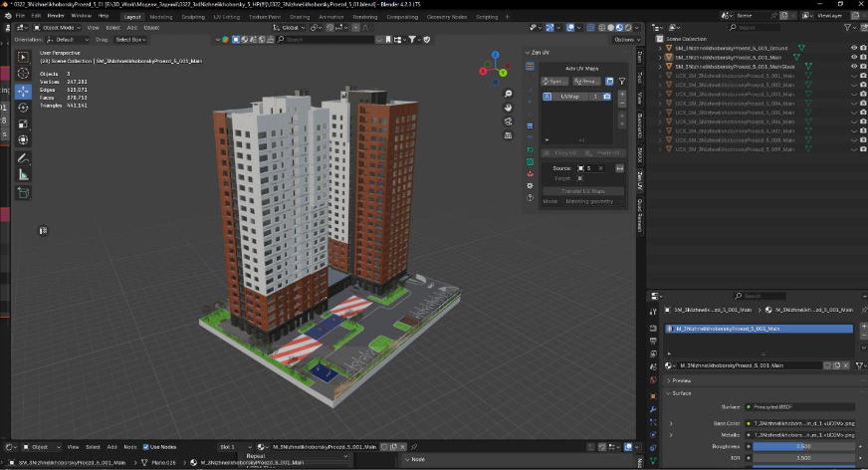Click the Zen UV checker texture icon
Image resolution: width=868 pixels, height=470 pixels.
click(530, 161)
